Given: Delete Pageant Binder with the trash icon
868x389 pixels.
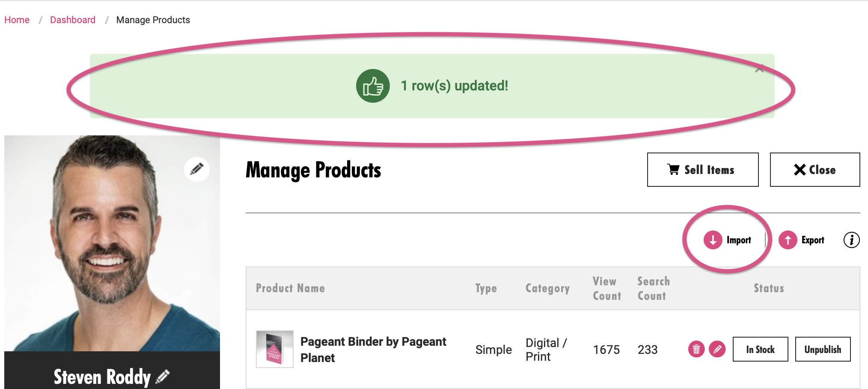Looking at the screenshot, I should tap(696, 350).
